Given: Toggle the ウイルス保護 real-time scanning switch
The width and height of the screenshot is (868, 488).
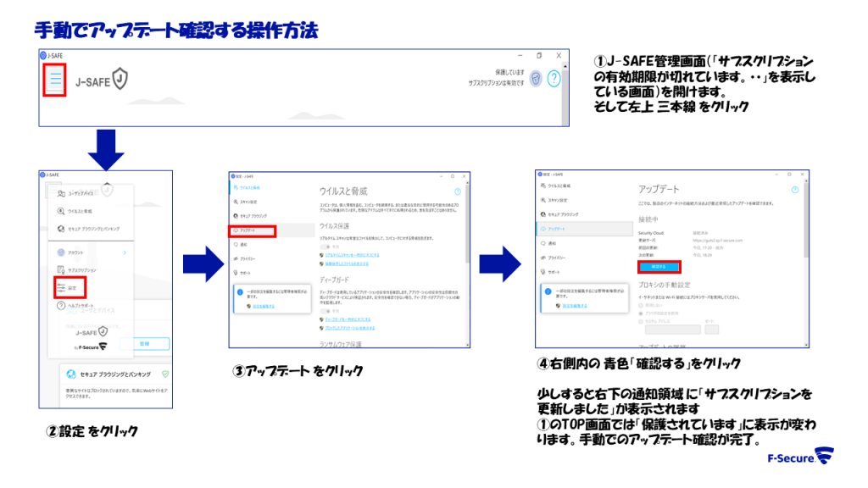Looking at the screenshot, I should [325, 247].
